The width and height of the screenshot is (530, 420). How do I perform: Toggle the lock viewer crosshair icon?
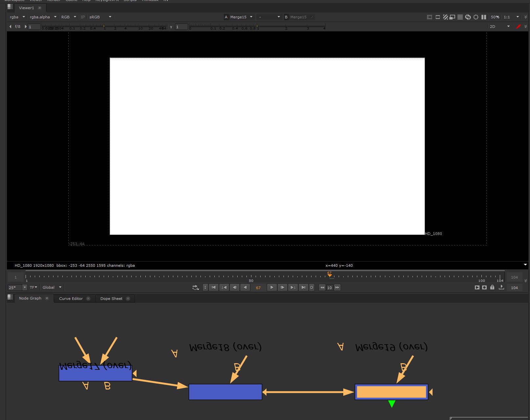476,17
